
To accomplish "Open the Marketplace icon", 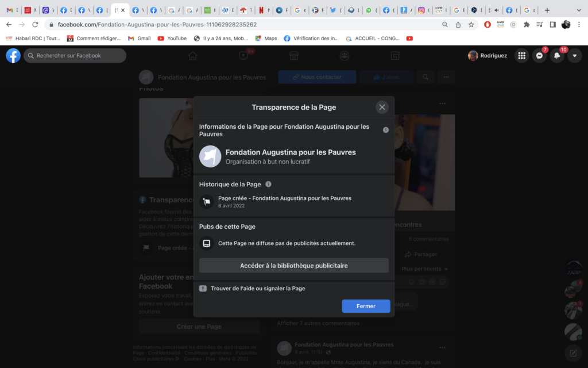I will pyautogui.click(x=294, y=56).
